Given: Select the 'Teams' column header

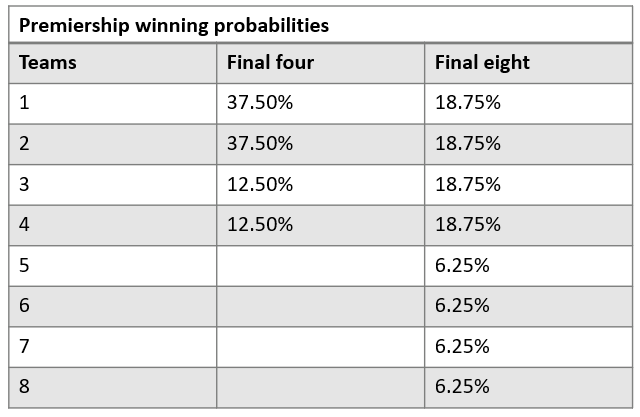Looking at the screenshot, I should pos(48,63).
